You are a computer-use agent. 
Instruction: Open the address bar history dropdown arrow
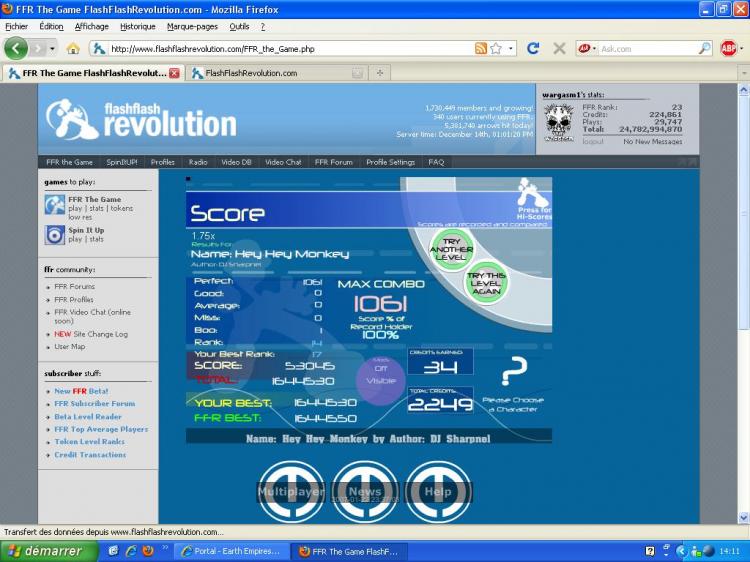[x=511, y=48]
